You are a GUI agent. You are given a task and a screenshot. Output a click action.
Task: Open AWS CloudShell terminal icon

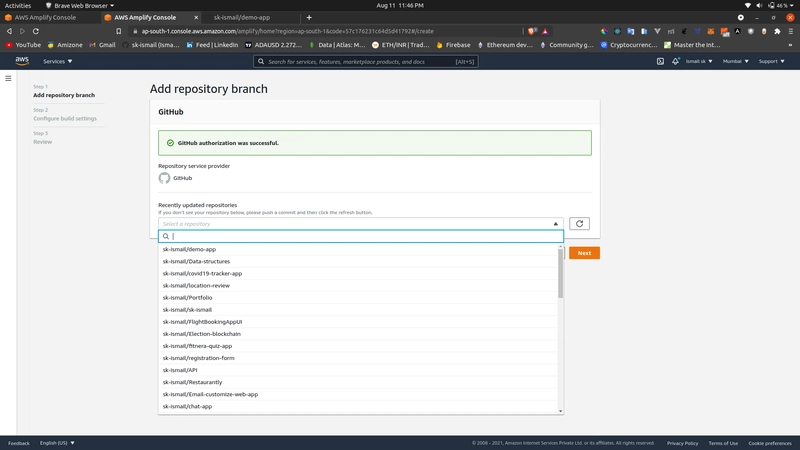660,61
